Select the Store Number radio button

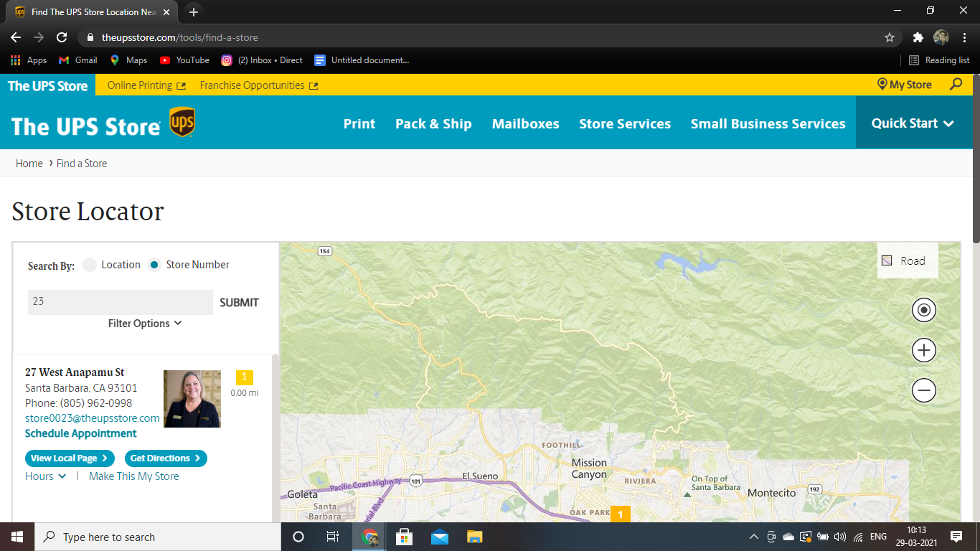[x=154, y=265]
